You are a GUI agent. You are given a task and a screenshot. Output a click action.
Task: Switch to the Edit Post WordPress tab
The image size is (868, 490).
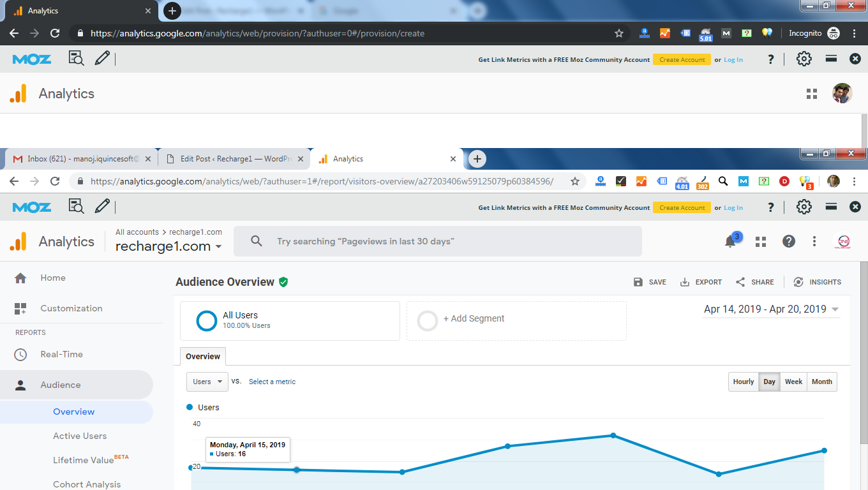coord(233,159)
